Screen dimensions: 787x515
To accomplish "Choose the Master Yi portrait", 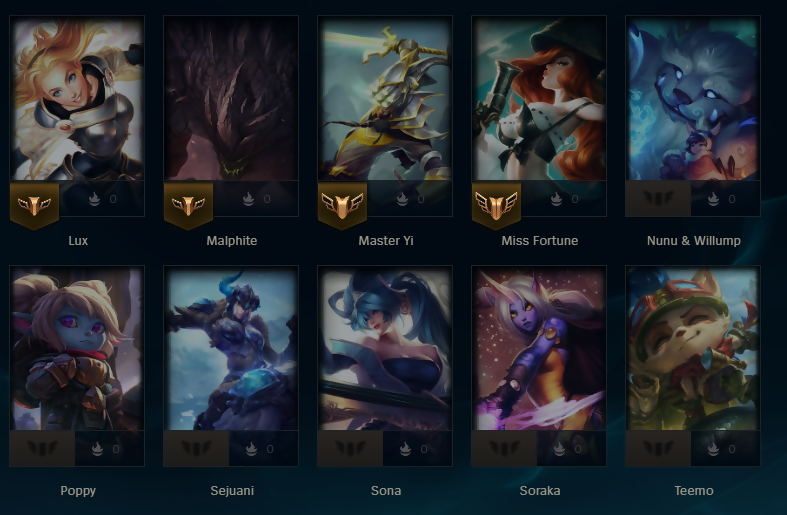I will 385,98.
